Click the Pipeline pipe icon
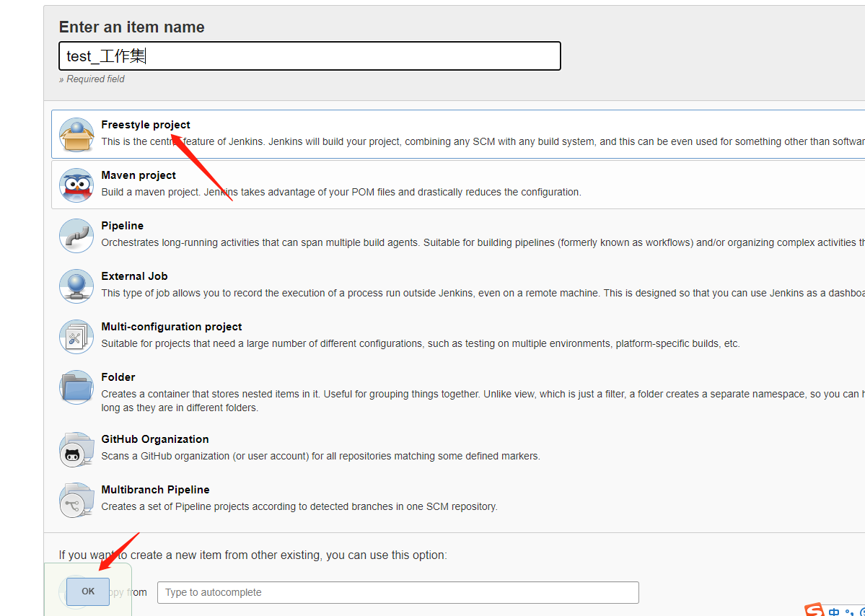865x616 pixels. tap(76, 235)
